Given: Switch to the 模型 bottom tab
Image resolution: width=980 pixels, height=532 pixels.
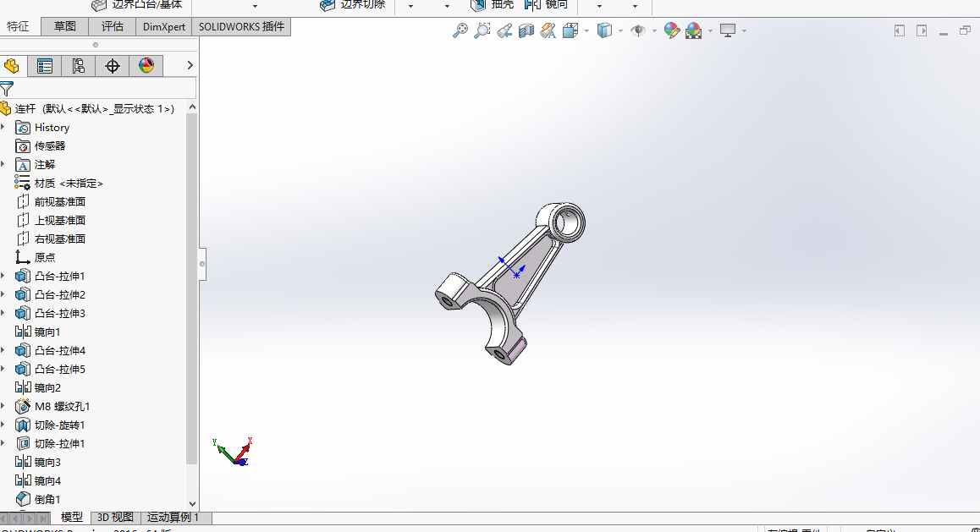Looking at the screenshot, I should click(71, 518).
